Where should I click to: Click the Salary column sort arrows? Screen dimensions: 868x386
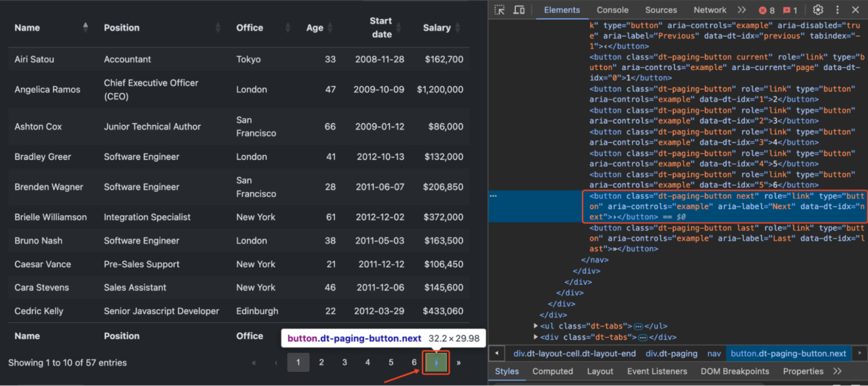[x=458, y=27]
